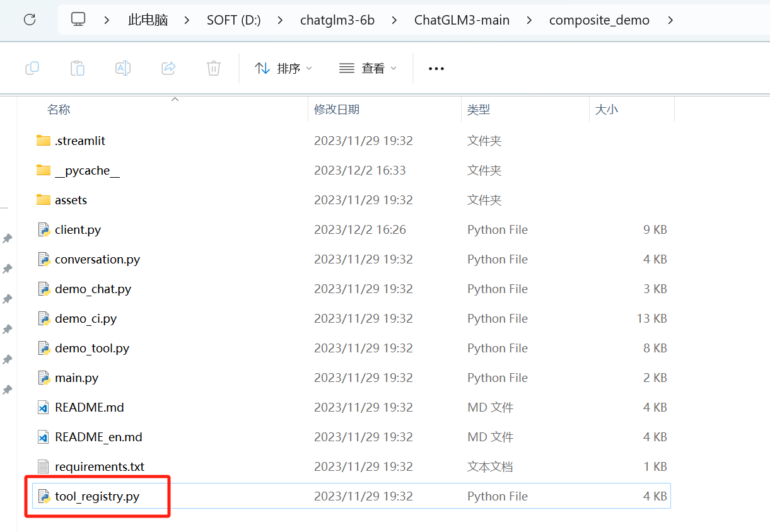The image size is (770, 532).
Task: Sort by the 类型 column header
Action: [x=479, y=110]
